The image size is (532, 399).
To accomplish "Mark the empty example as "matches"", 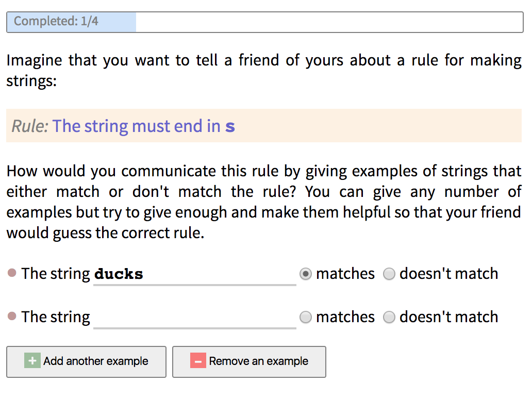I will [x=306, y=318].
